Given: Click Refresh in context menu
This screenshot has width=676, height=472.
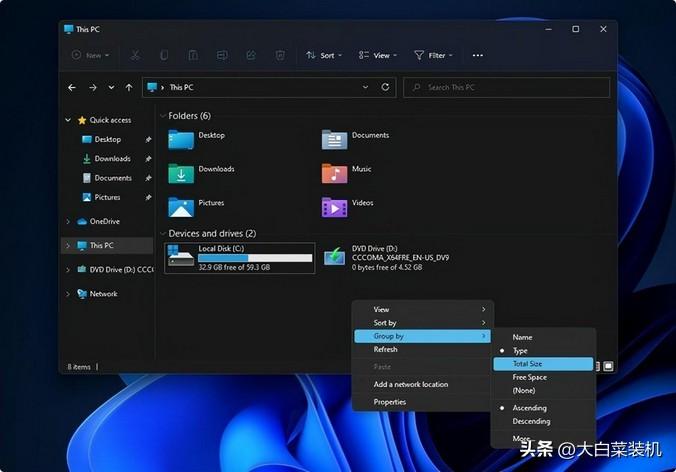Looking at the screenshot, I should [x=422, y=349].
